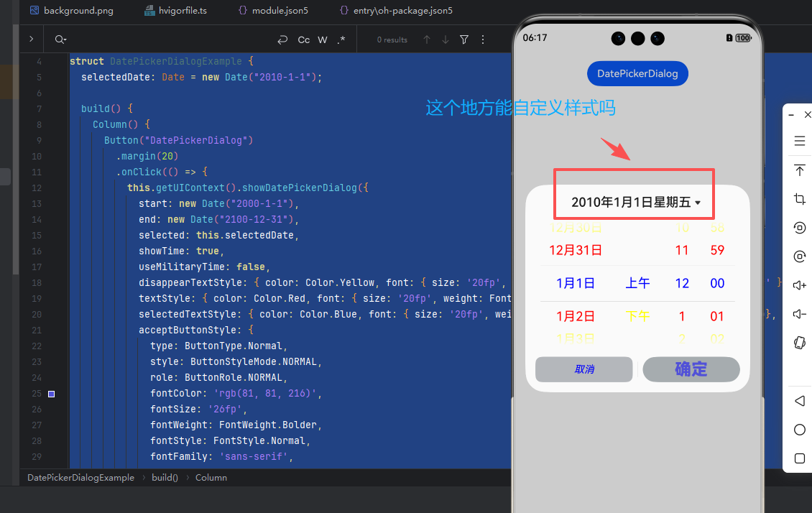Click the 取消 cancel button
Viewport: 812px width, 513px height.
pos(583,369)
